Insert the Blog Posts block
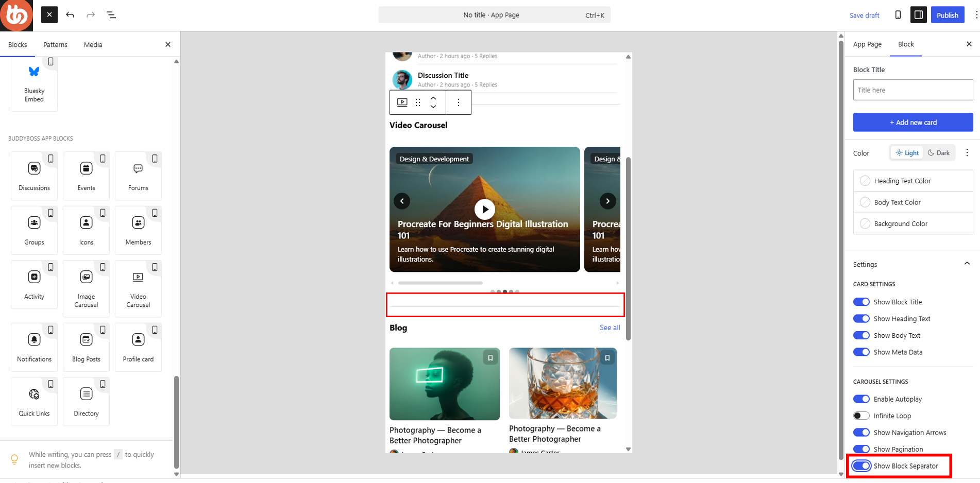Viewport: 980px width, 483px height. click(86, 347)
